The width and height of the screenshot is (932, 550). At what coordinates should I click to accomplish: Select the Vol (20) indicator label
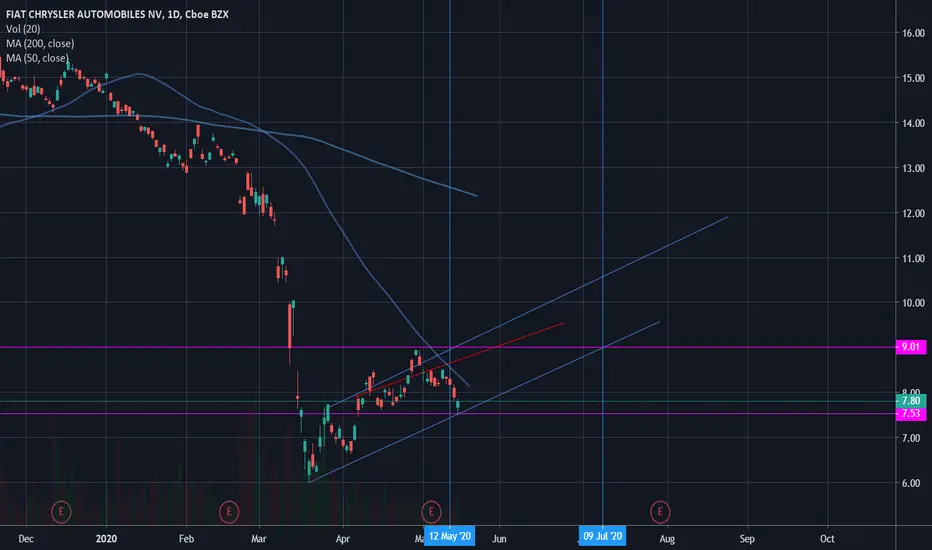23,29
